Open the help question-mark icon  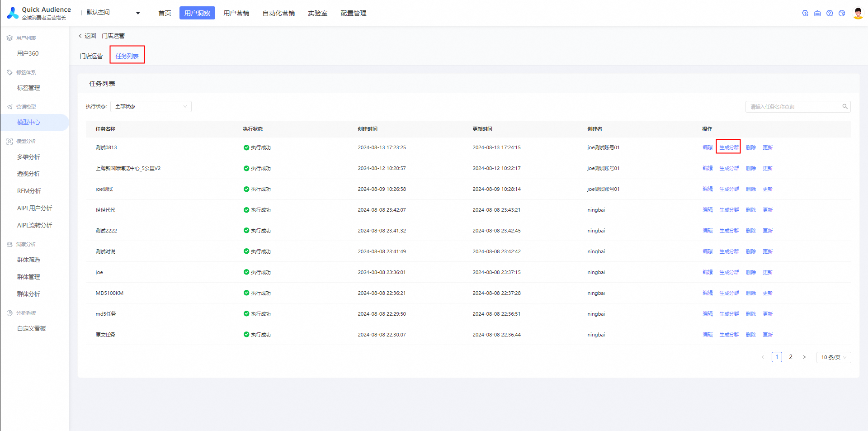[x=830, y=13]
